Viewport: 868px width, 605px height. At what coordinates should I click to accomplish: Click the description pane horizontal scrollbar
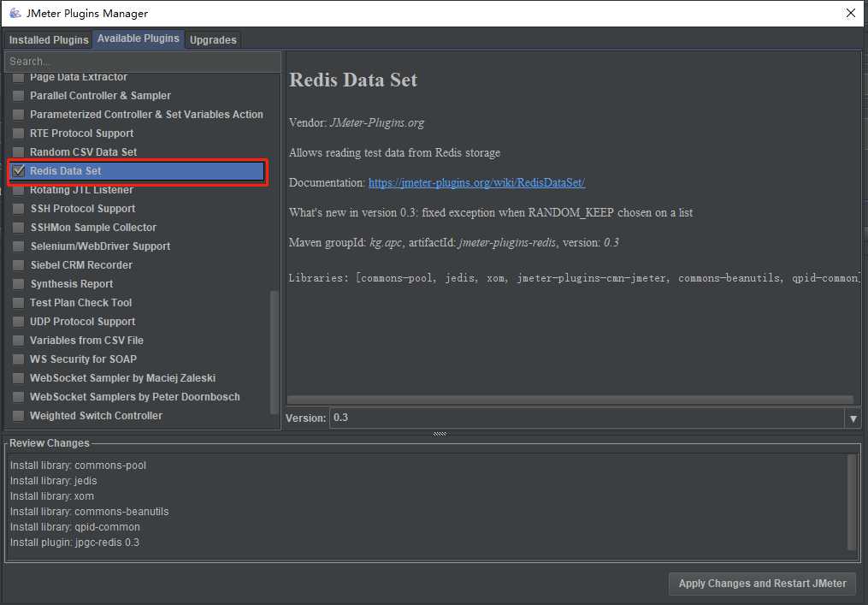pyautogui.click(x=570, y=400)
